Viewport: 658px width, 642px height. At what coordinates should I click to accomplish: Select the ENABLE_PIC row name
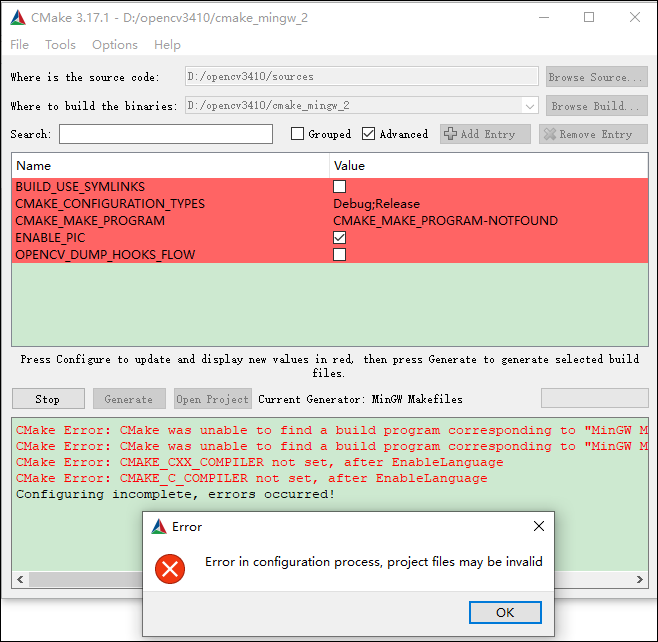coord(50,237)
